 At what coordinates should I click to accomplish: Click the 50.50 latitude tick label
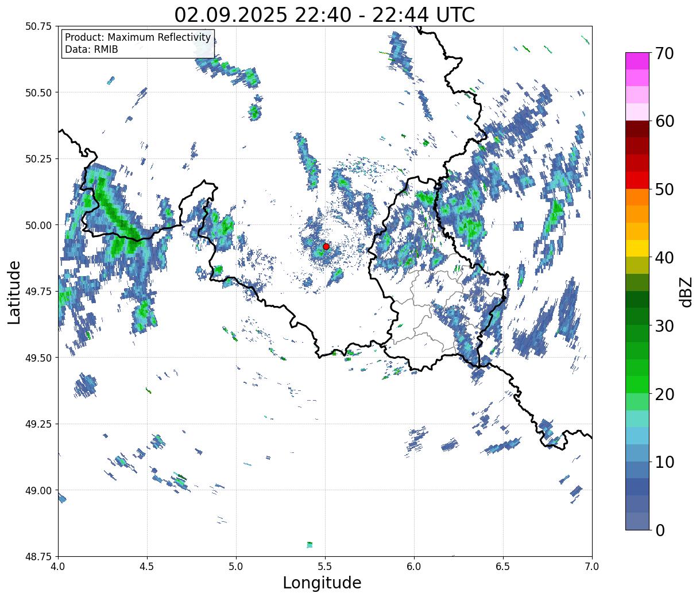point(38,92)
